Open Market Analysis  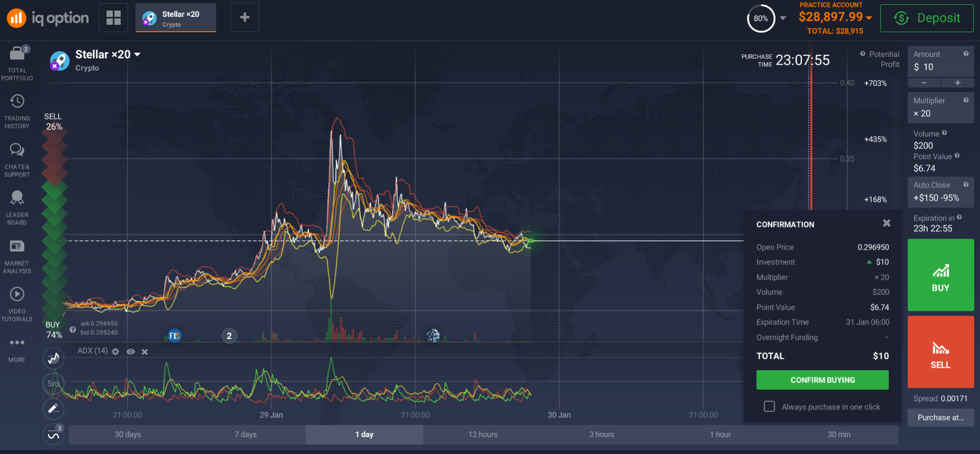coord(17,256)
